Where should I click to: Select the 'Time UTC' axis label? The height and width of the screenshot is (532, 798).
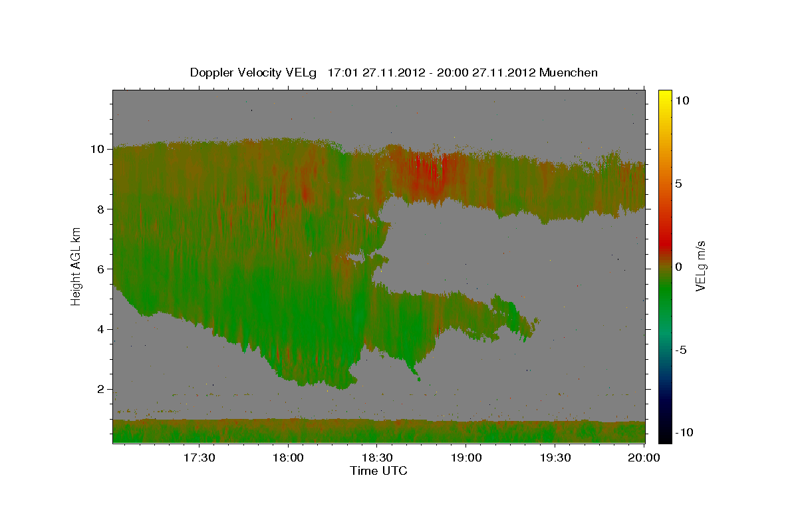(x=378, y=471)
